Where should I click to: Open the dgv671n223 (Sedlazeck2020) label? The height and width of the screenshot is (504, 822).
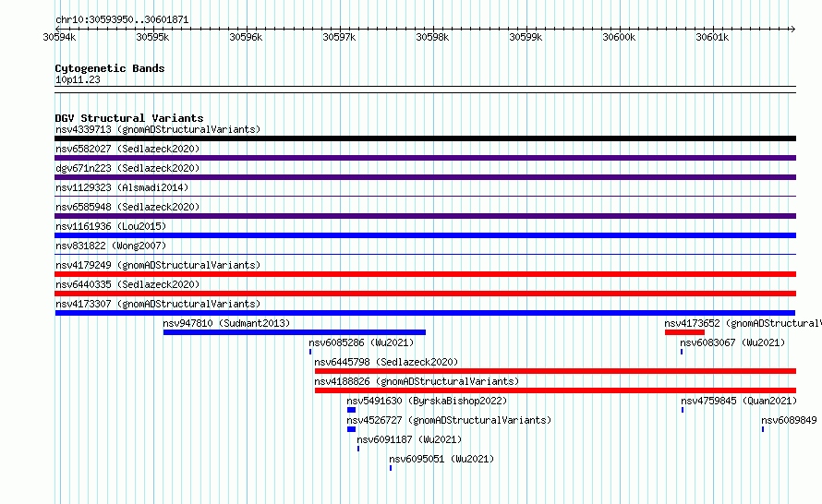click(127, 168)
